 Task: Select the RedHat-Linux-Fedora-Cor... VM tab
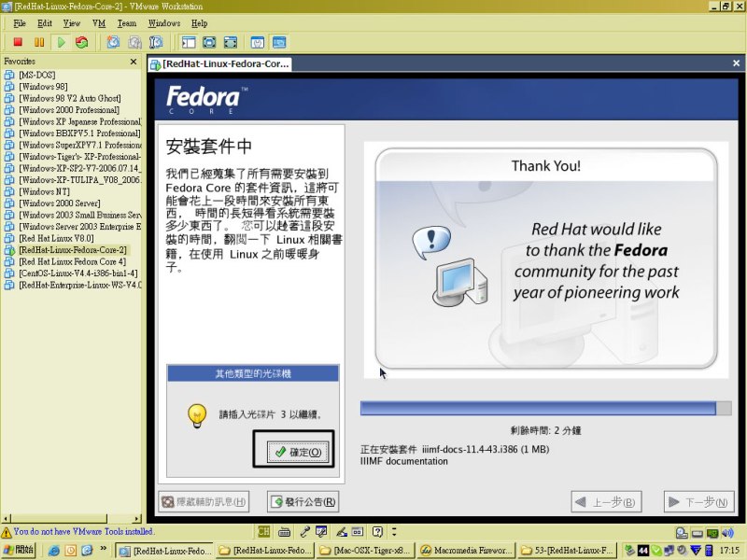[220, 63]
